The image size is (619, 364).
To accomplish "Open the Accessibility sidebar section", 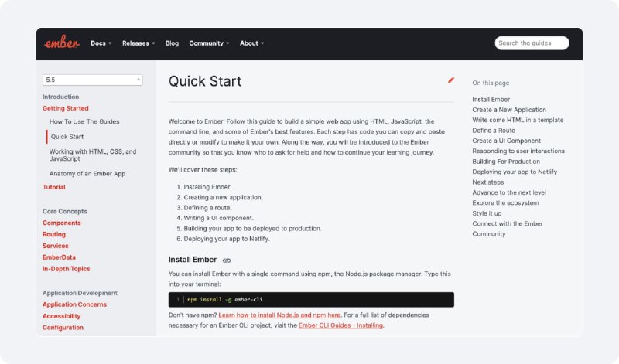I will pos(62,316).
